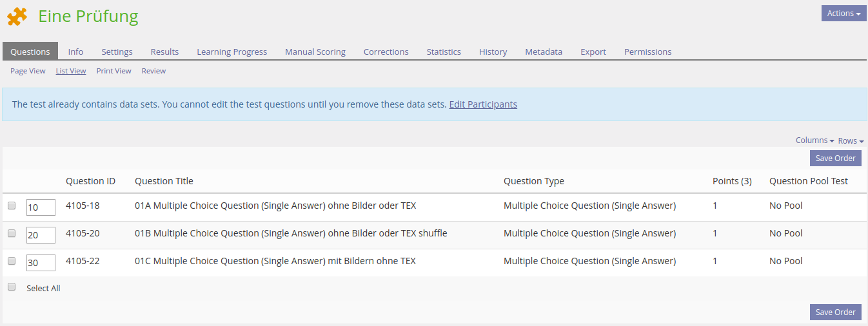Expand the Columns dropdown

pos(814,140)
